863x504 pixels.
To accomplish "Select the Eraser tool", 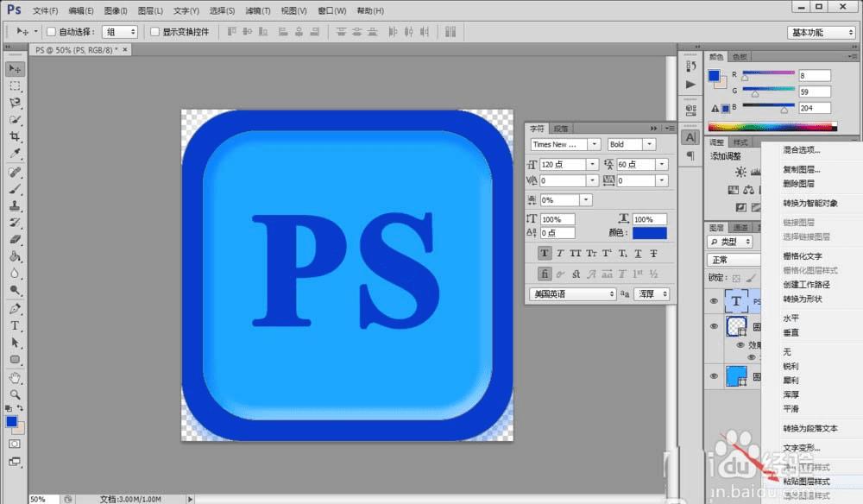I will (15, 239).
